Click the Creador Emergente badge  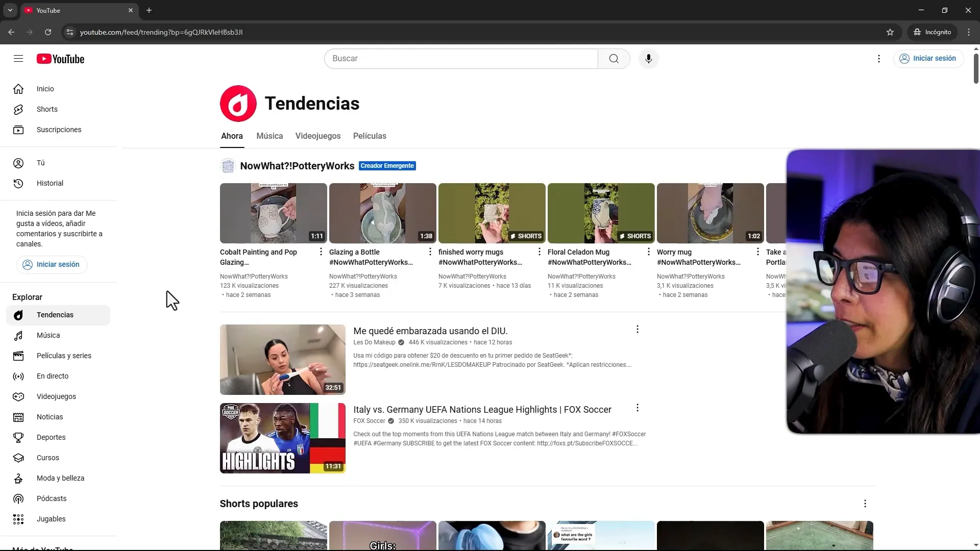[387, 166]
